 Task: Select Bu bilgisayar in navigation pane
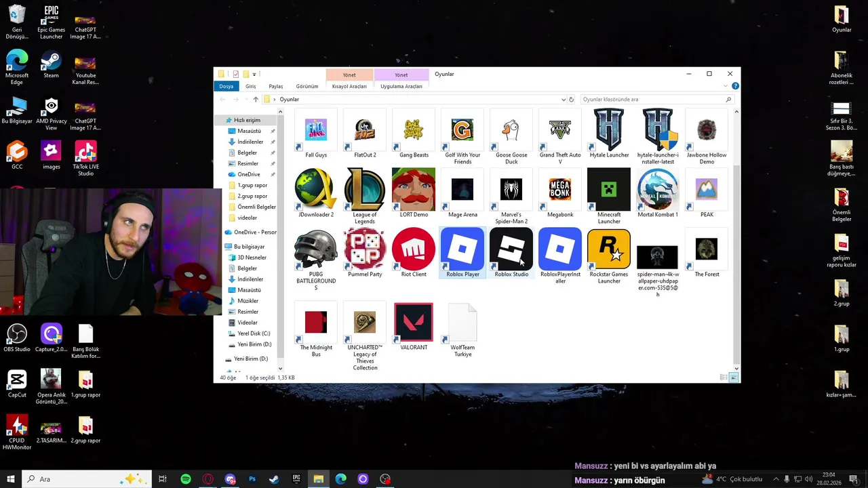pos(249,247)
